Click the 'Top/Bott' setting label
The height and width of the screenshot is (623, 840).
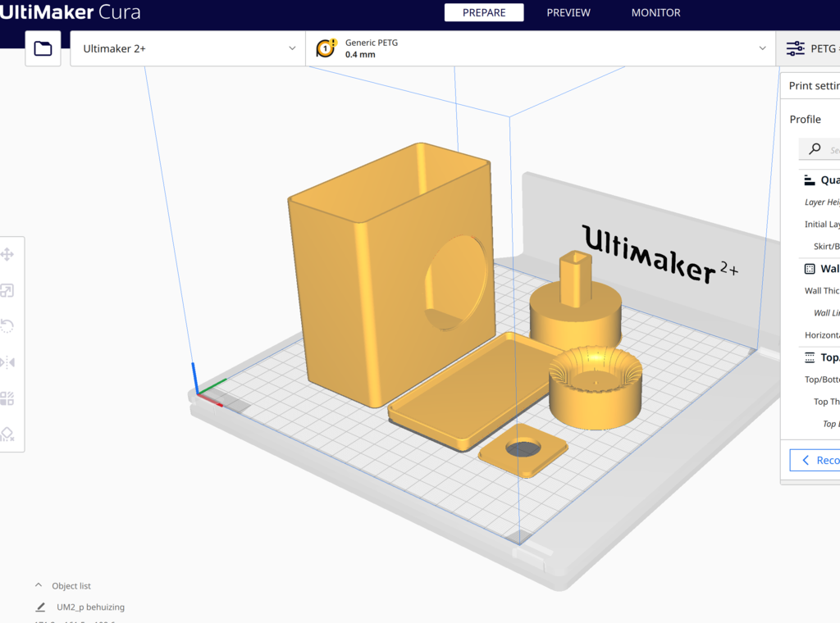pyautogui.click(x=822, y=380)
